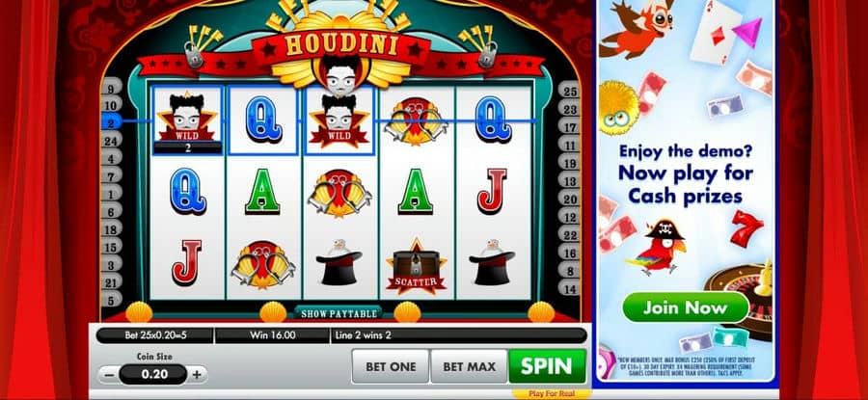Click the Join Now button
Image resolution: width=868 pixels, height=400 pixels.
[x=686, y=307]
